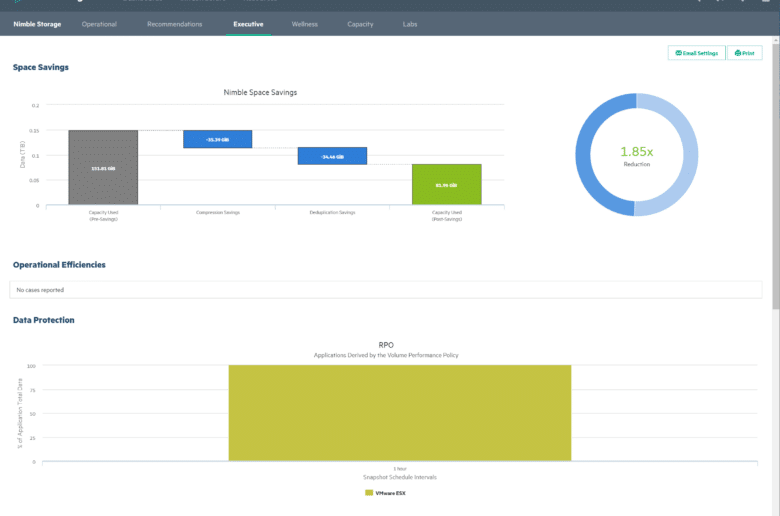Click the large RPO 1 hour bar
The height and width of the screenshot is (516, 780).
coord(400,413)
